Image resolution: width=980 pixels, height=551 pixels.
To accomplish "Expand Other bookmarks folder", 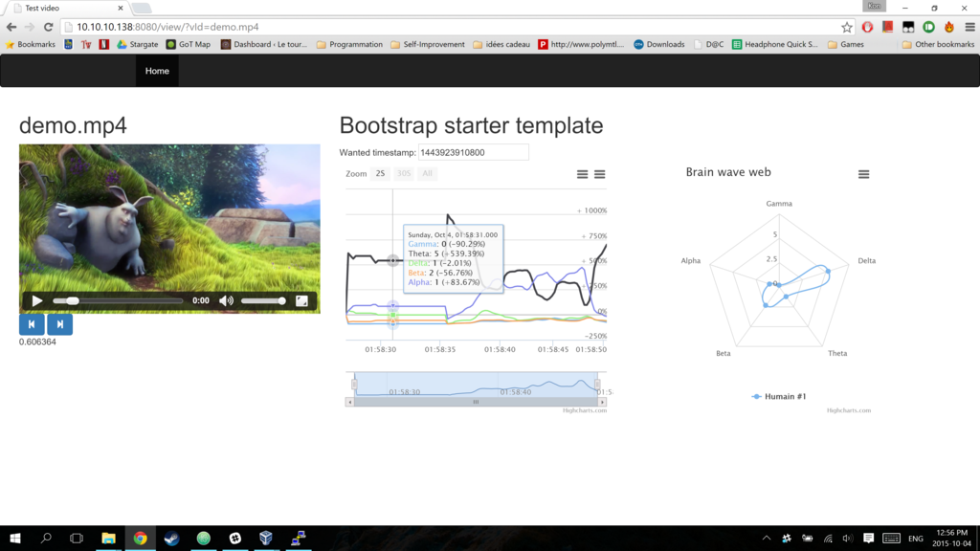I will click(x=938, y=44).
